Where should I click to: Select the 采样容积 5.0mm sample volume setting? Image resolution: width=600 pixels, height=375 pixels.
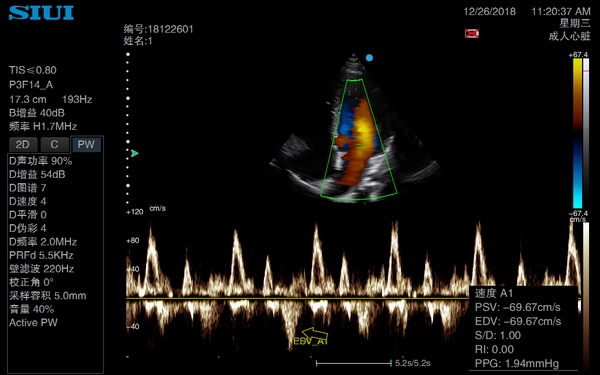tap(47, 295)
